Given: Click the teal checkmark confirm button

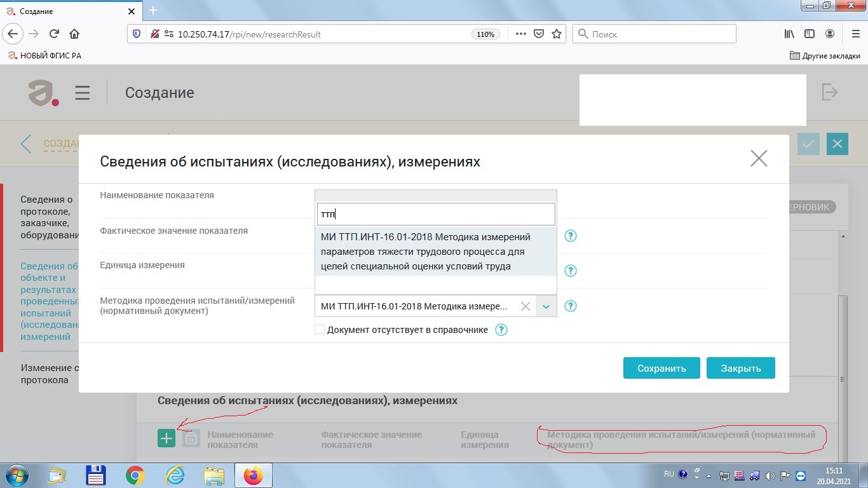Looking at the screenshot, I should pyautogui.click(x=808, y=144).
